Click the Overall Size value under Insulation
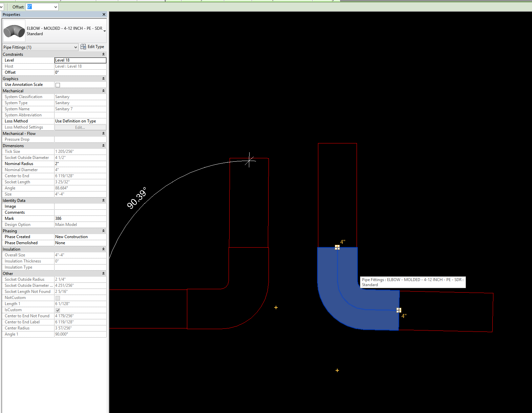 [x=80, y=255]
